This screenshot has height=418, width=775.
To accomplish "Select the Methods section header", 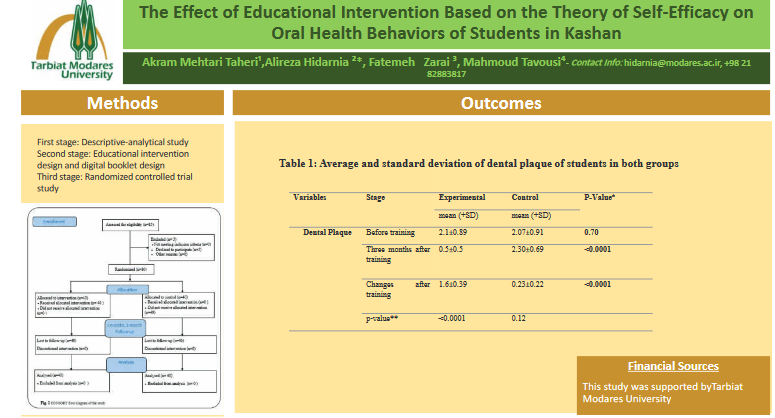I will [x=122, y=104].
